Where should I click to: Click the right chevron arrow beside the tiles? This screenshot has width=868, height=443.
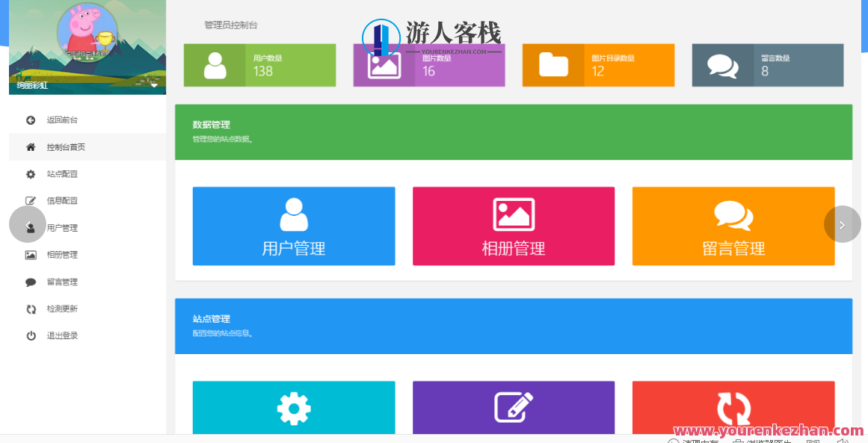842,223
